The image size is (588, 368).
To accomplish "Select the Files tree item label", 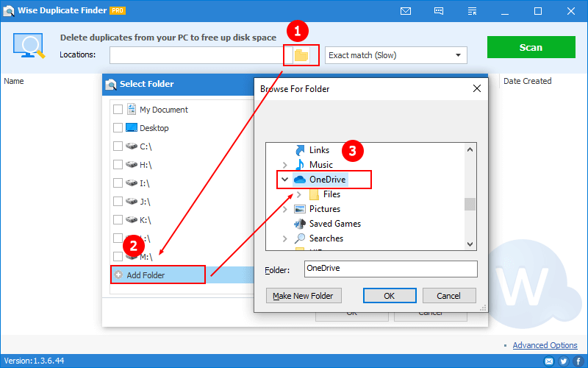I will [332, 194].
